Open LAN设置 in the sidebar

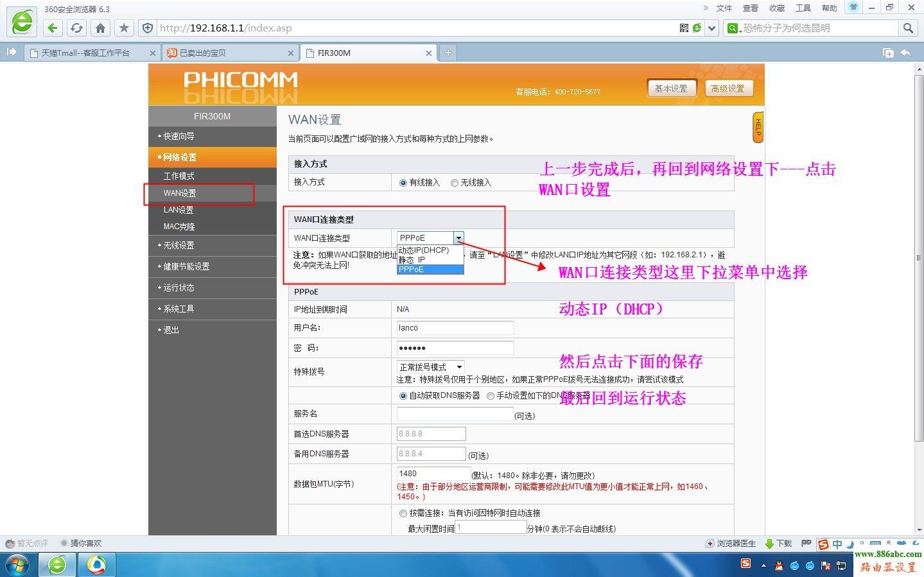pos(178,209)
